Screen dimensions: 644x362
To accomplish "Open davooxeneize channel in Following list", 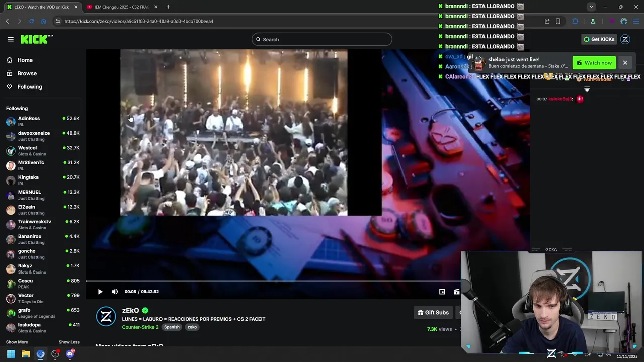I will (x=43, y=136).
